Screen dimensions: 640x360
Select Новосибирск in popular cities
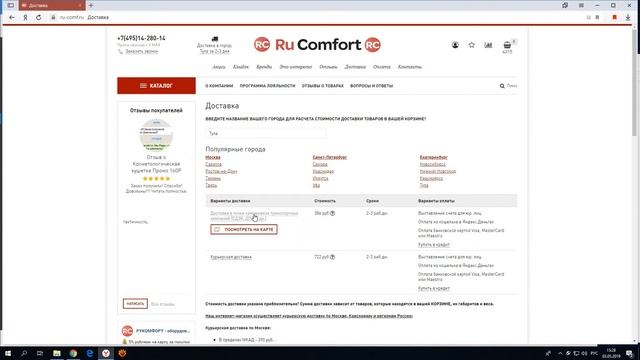433,164
